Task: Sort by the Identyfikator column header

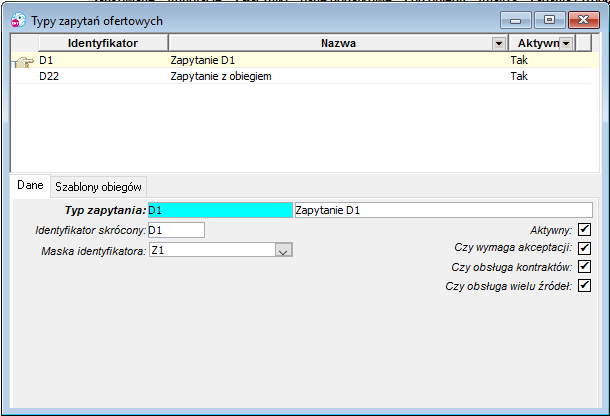Action: tap(103, 43)
